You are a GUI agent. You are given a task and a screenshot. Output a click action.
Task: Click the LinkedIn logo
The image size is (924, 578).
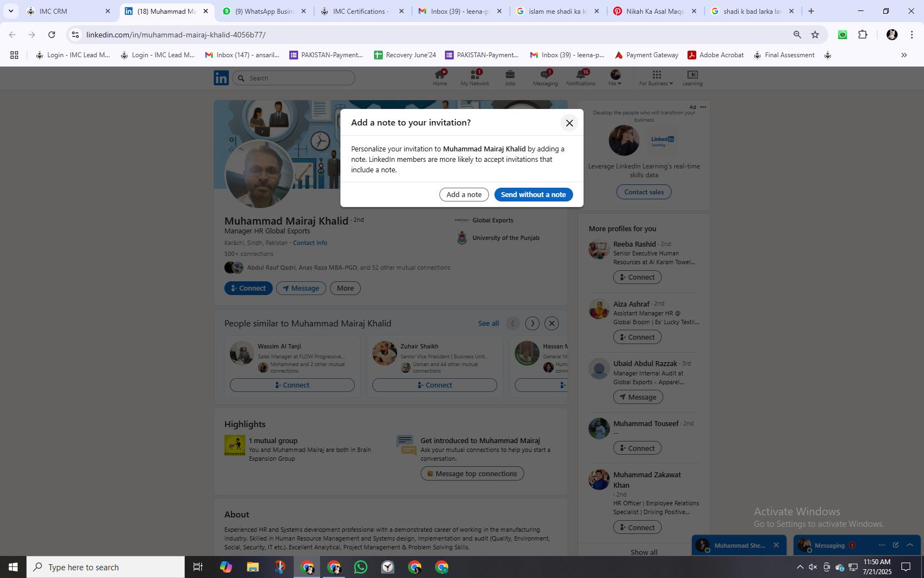click(221, 78)
